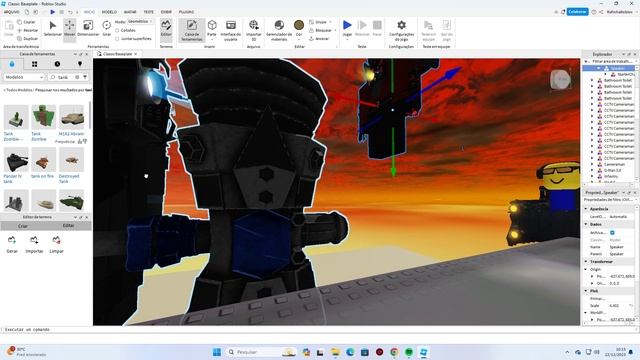Choose the Selecionar arrow tool
This screenshot has width=640, height=360.
pyautogui.click(x=53, y=29)
